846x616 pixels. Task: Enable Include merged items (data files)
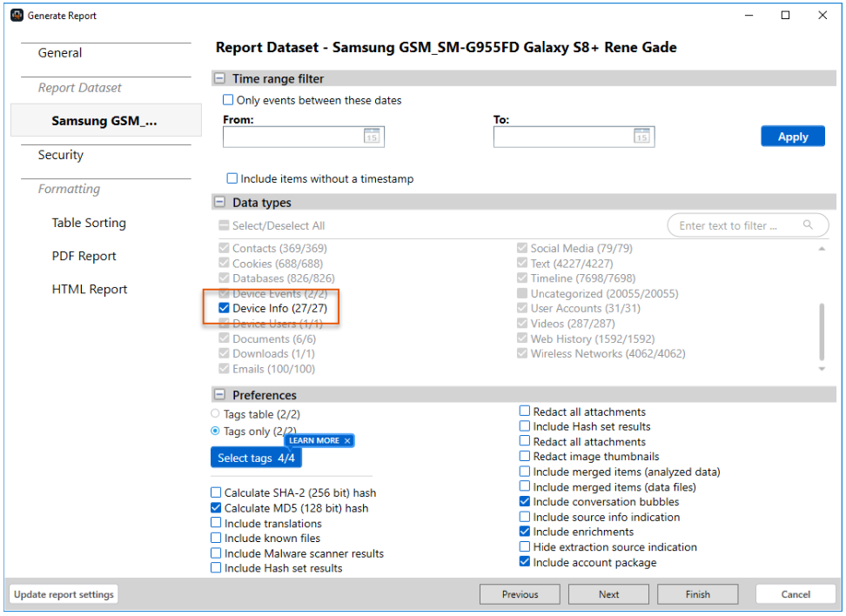pyautogui.click(x=525, y=486)
